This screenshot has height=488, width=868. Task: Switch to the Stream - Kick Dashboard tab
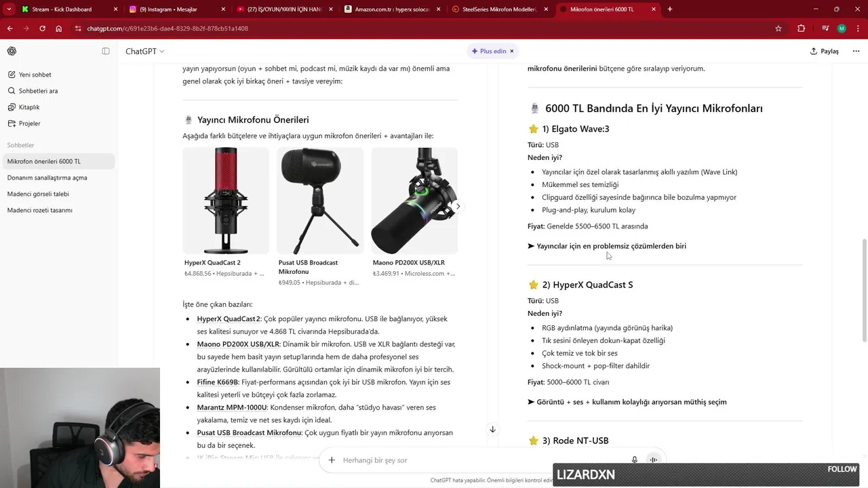[70, 9]
